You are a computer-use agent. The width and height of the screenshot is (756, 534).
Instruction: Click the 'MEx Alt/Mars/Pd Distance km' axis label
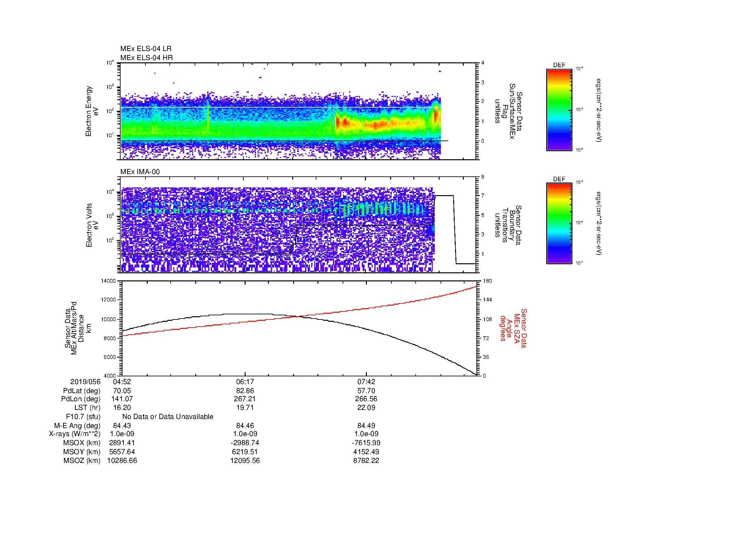[x=78, y=328]
